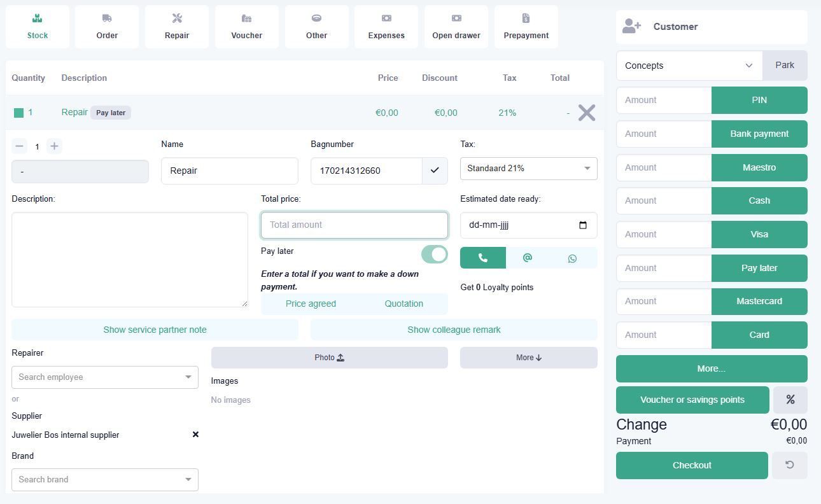Reset payment with undo icon
Image resolution: width=821 pixels, height=504 pixels.
pos(790,465)
